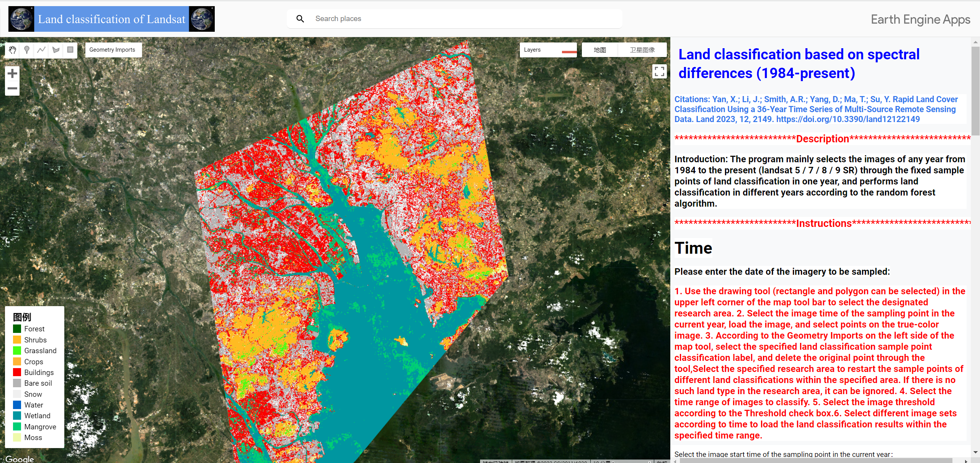This screenshot has width=980, height=463.
Task: Zoom in on the map
Action: (x=12, y=73)
